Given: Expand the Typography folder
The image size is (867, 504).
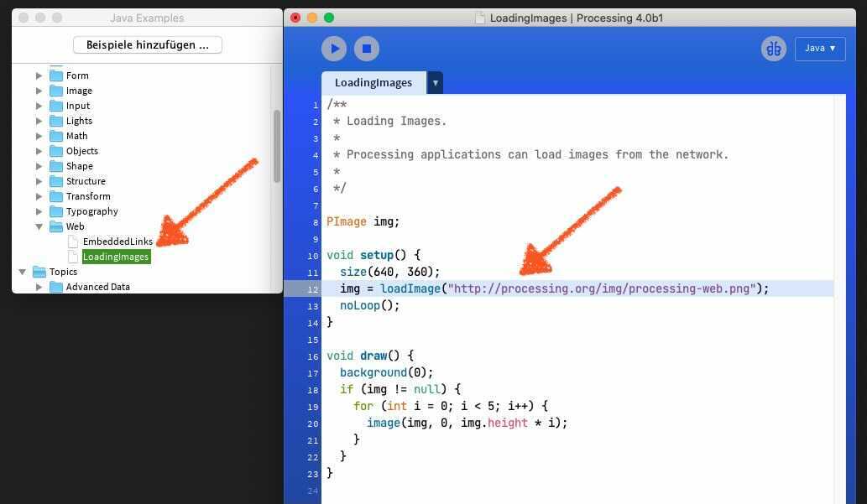Looking at the screenshot, I should 39,211.
